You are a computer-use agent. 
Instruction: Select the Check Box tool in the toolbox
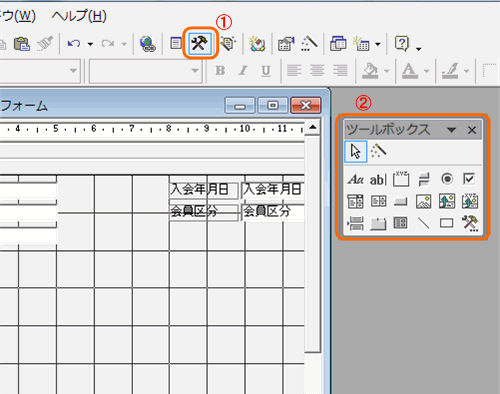coord(469,179)
